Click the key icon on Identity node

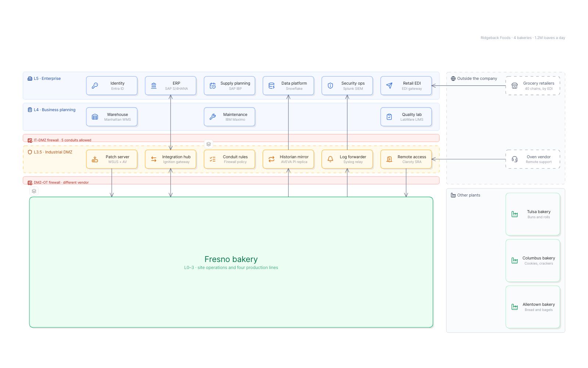pyautogui.click(x=95, y=86)
